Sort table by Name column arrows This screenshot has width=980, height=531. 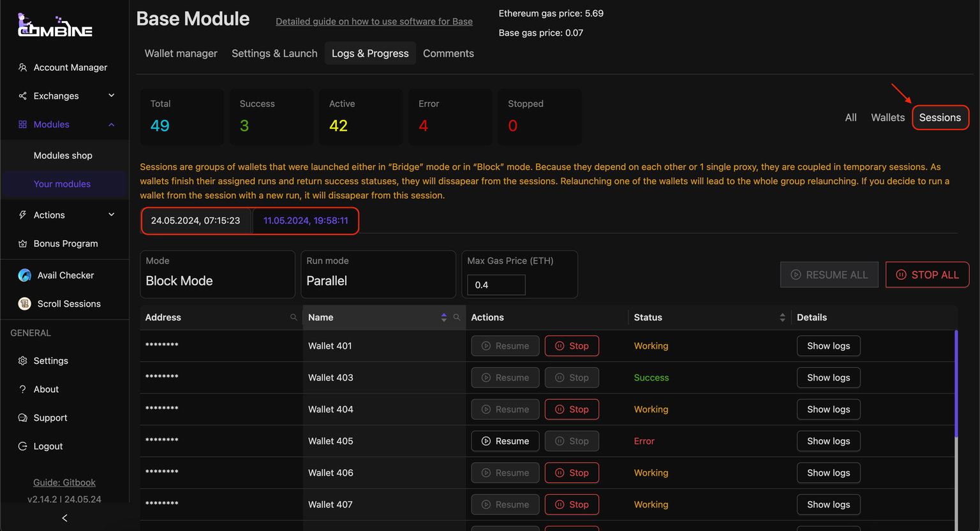tap(444, 317)
